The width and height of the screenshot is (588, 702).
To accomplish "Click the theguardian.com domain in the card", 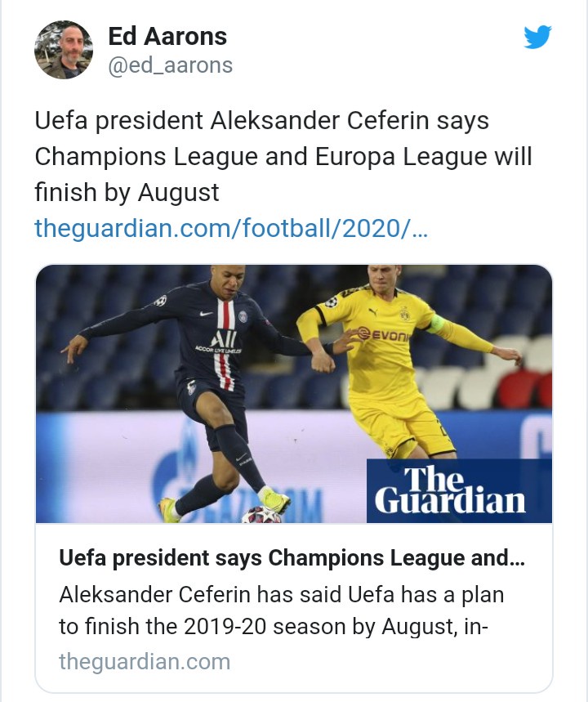I will (145, 661).
